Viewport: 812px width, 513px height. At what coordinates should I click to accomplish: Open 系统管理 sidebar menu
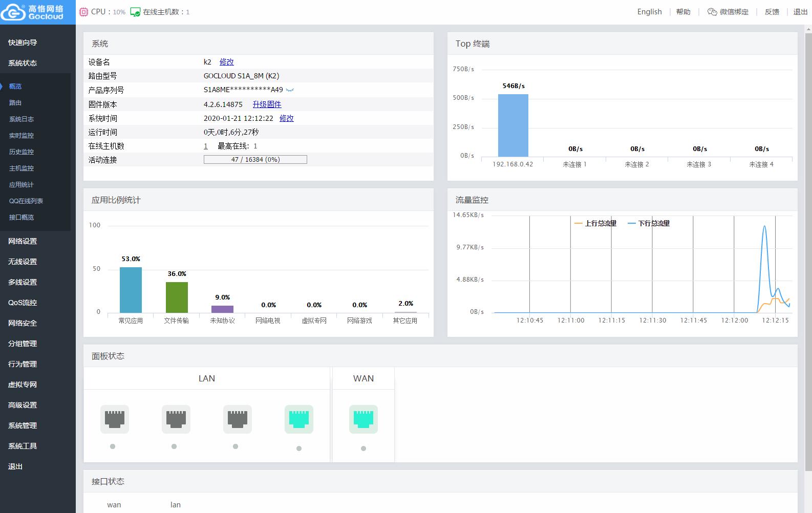tap(23, 425)
